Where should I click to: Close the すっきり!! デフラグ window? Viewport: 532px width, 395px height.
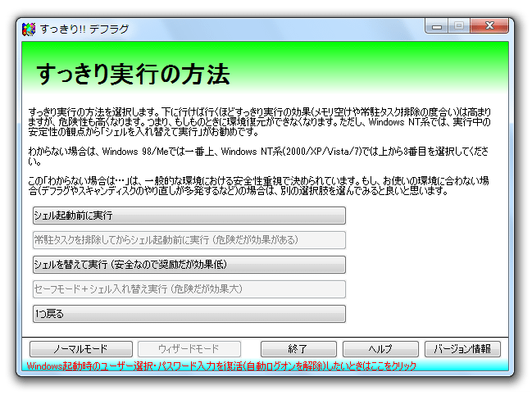click(x=489, y=26)
